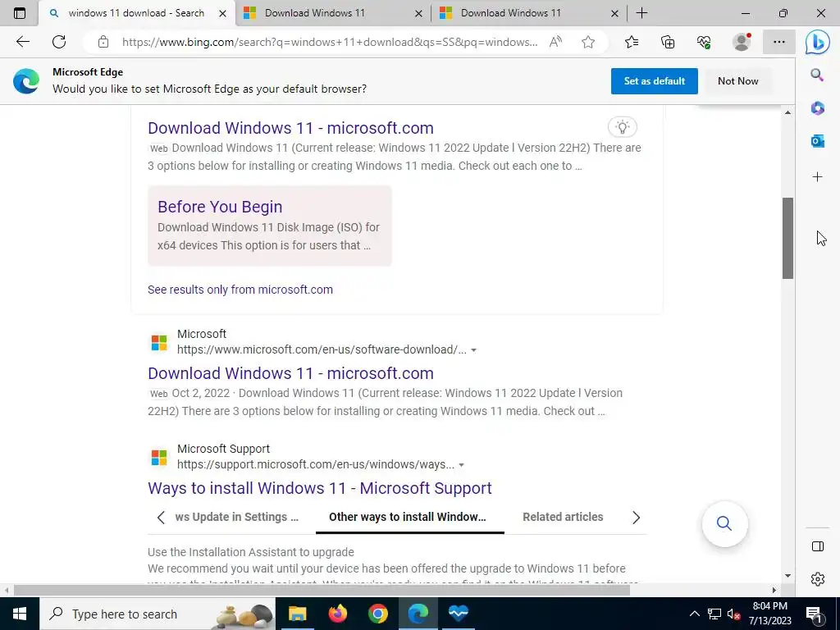840x630 pixels.
Task: Click the taskbar 'Type here to search' box
Action: click(x=157, y=614)
